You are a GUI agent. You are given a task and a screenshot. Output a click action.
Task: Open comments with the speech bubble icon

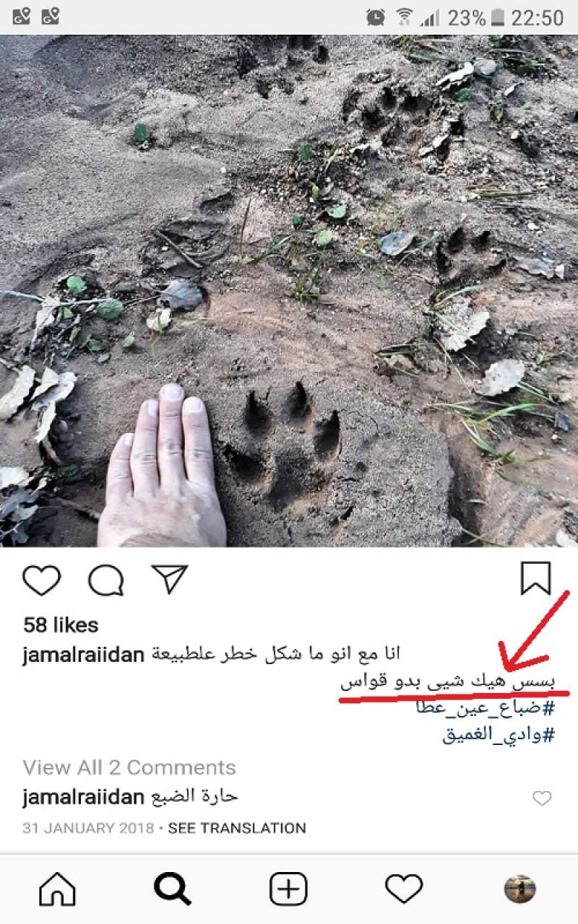pyautogui.click(x=106, y=580)
